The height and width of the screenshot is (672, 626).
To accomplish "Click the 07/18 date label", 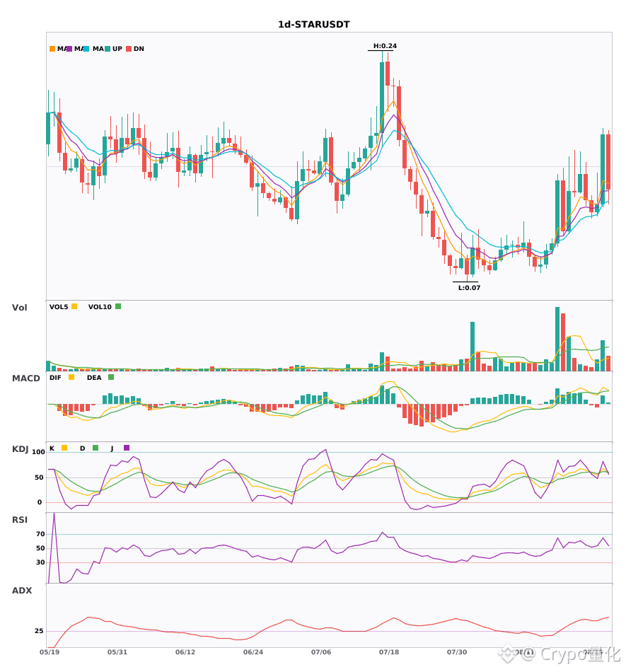I will [x=389, y=652].
